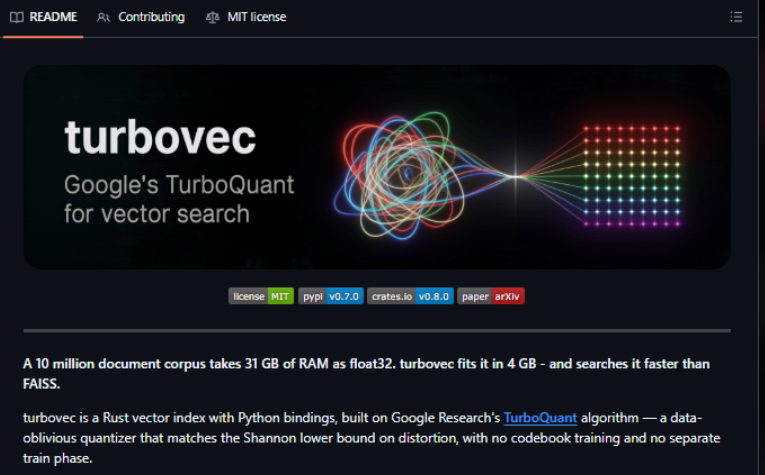Click the text "turbovec is a Rust vector index"
765x475 pixels.
point(114,418)
